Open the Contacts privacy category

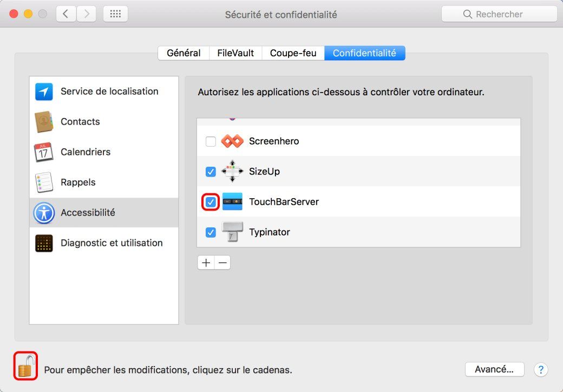point(80,121)
